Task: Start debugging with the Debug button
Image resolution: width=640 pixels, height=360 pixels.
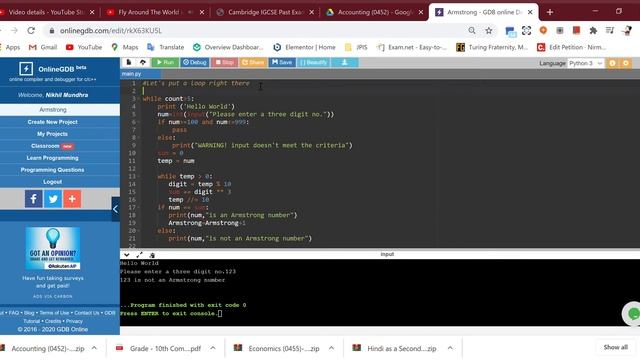Action: tap(195, 62)
